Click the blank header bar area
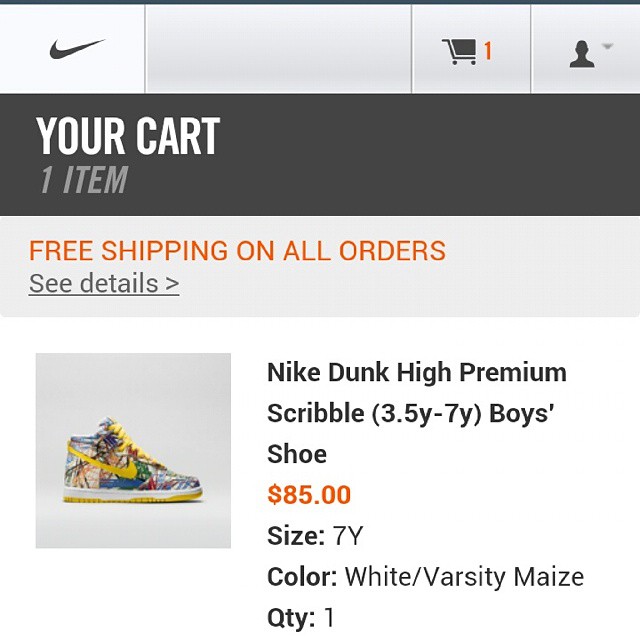 tap(278, 48)
